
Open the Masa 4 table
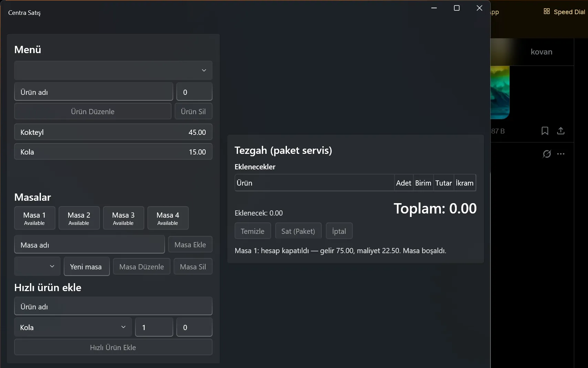click(x=168, y=218)
